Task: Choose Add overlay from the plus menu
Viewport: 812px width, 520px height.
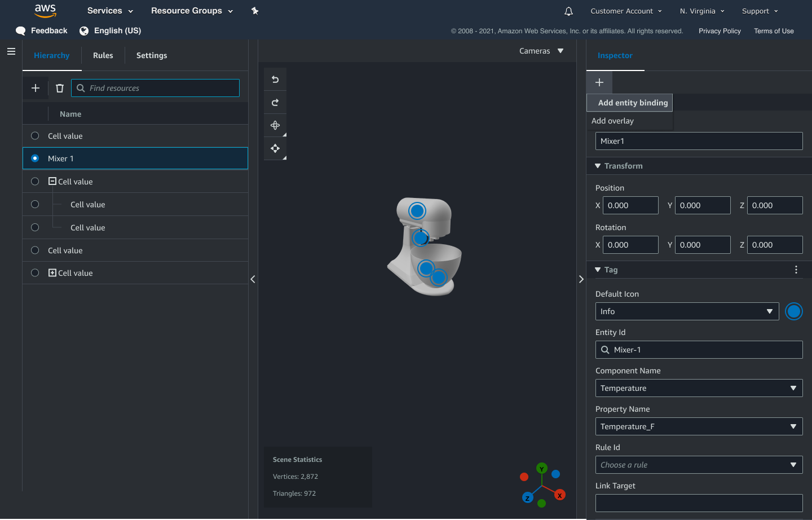Action: pyautogui.click(x=612, y=120)
